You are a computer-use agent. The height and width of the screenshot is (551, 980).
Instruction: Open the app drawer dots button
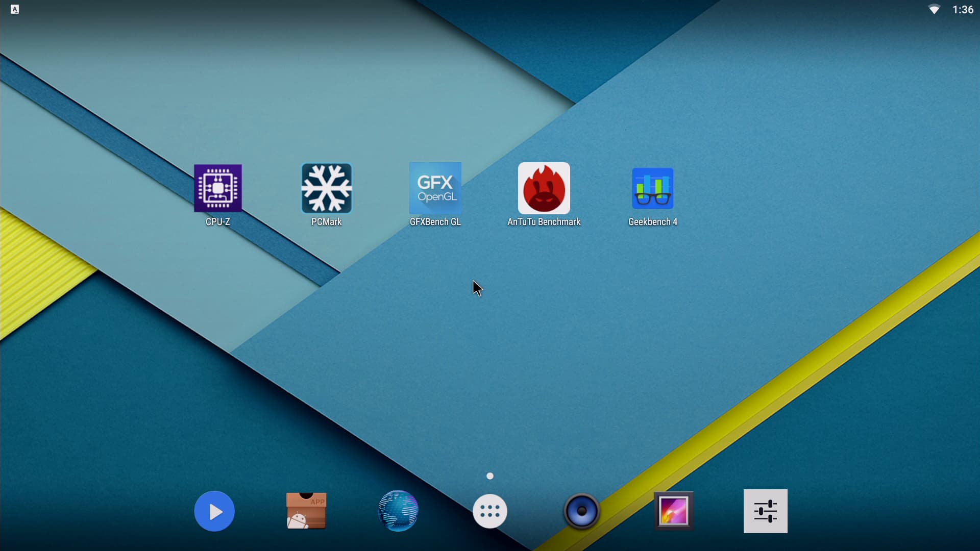point(490,511)
